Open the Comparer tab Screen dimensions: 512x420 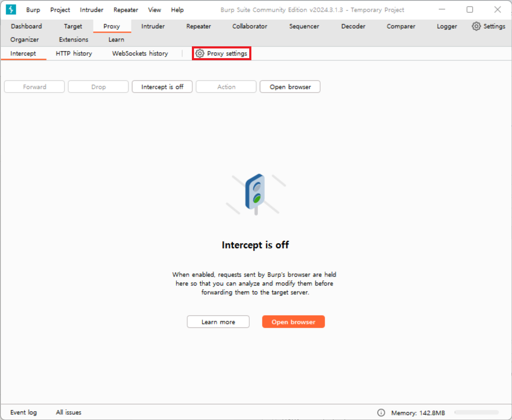[x=401, y=26]
